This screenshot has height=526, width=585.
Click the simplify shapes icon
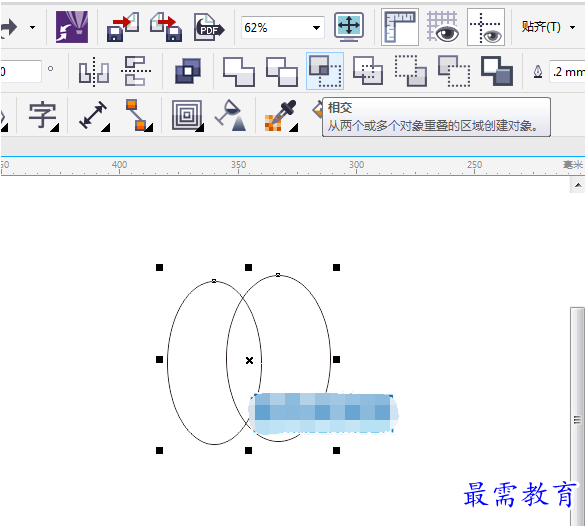point(368,71)
